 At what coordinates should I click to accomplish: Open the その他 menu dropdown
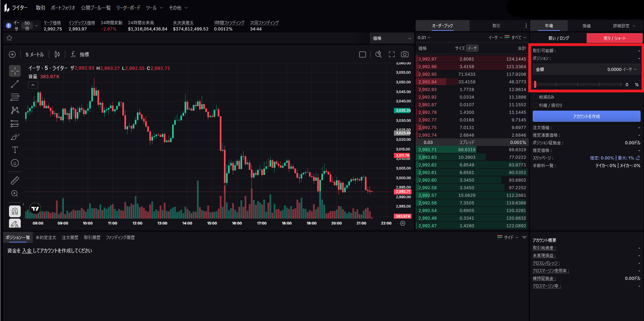178,8
